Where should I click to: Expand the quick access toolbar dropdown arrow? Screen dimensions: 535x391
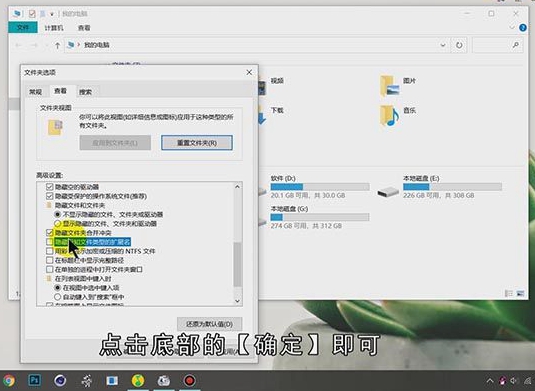click(x=52, y=14)
